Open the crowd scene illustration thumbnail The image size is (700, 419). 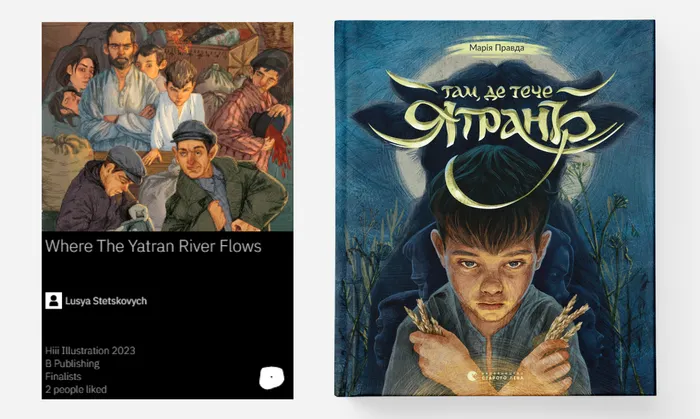click(x=167, y=127)
